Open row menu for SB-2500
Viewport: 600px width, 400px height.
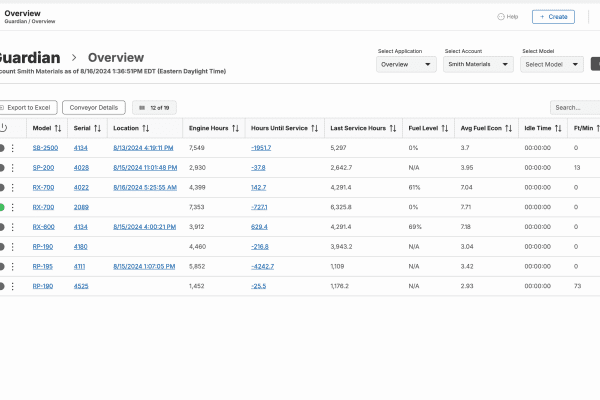[13, 148]
